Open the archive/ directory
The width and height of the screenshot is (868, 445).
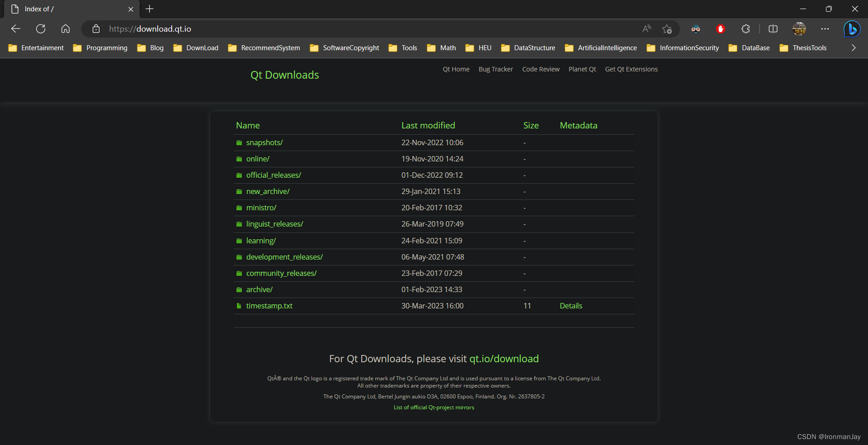coord(259,289)
